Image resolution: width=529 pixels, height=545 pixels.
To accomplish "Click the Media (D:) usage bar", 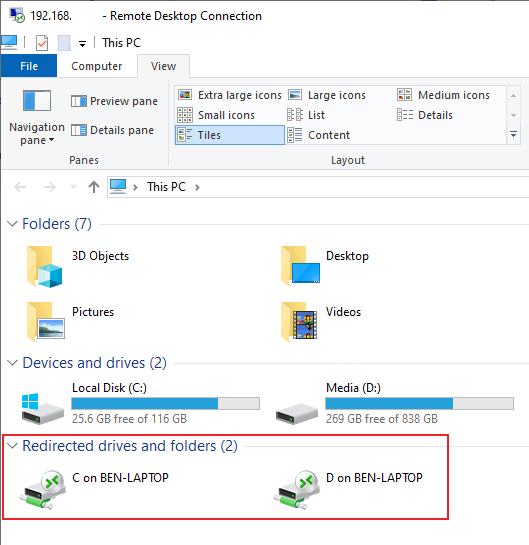I will [420, 404].
